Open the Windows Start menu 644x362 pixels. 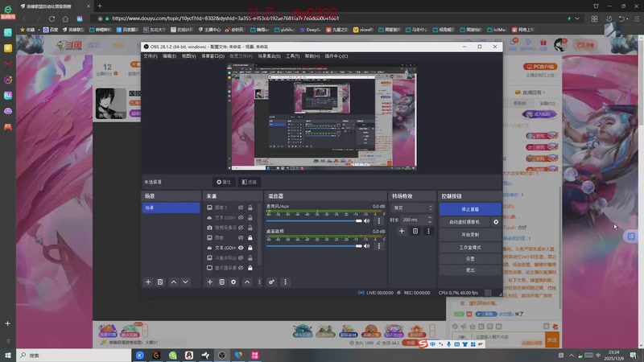pyautogui.click(x=8, y=356)
